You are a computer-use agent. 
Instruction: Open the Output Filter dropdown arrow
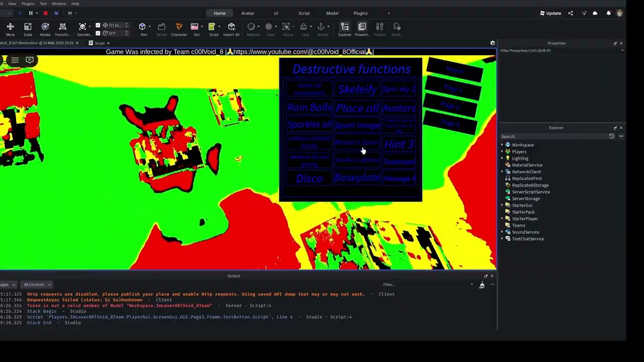[x=471, y=285]
